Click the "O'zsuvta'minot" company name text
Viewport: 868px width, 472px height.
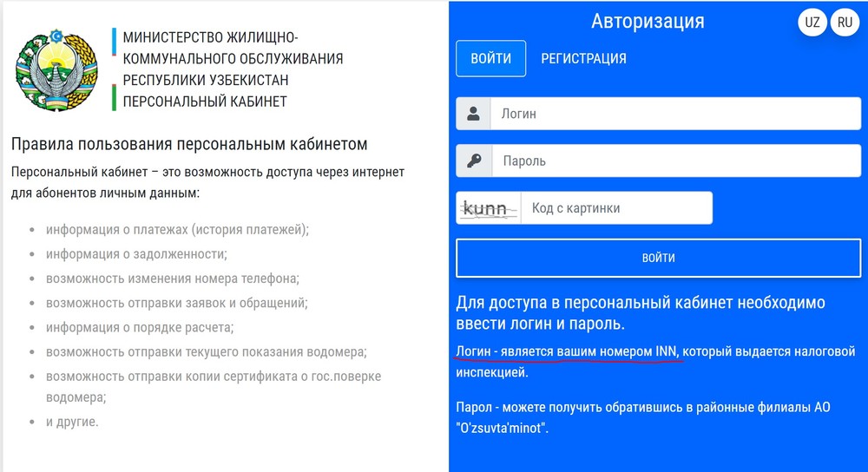tap(503, 428)
